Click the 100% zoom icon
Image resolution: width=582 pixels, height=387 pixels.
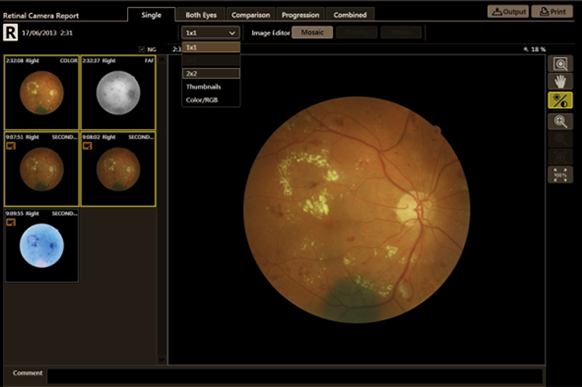point(560,175)
